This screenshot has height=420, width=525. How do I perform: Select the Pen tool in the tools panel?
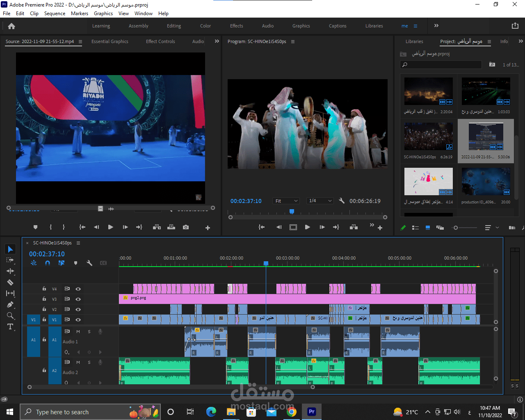[x=10, y=305]
